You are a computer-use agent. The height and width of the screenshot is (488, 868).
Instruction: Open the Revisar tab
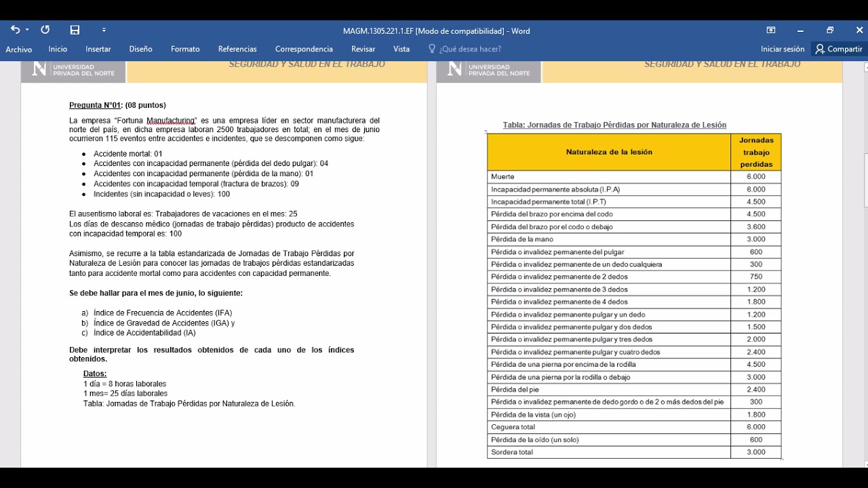(x=363, y=49)
